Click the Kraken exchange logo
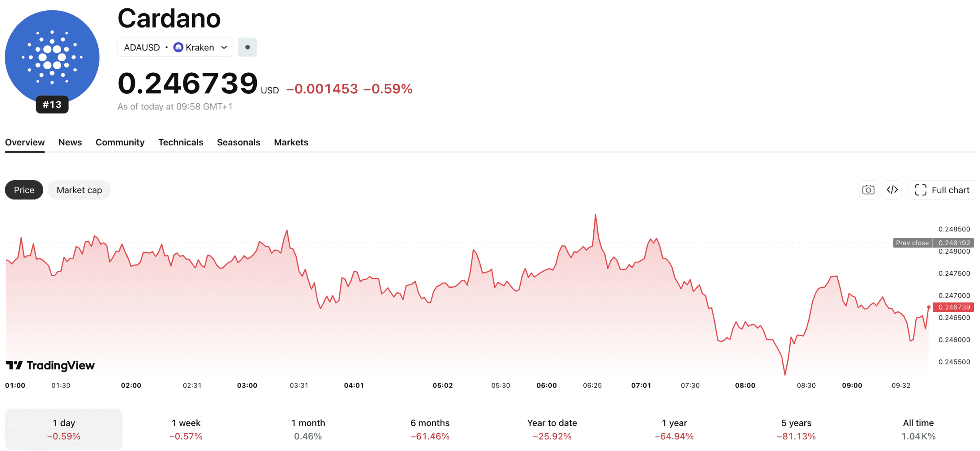Image resolution: width=980 pixels, height=451 pixels. point(178,47)
